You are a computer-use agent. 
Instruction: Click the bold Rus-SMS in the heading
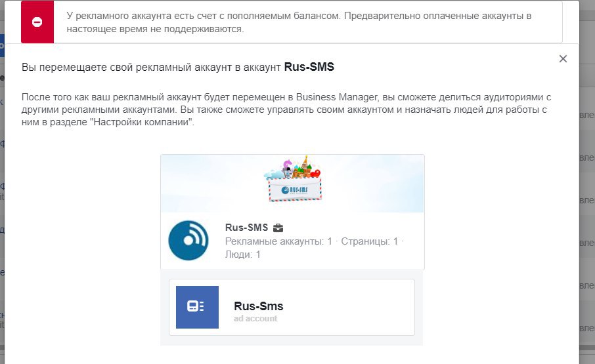point(309,67)
